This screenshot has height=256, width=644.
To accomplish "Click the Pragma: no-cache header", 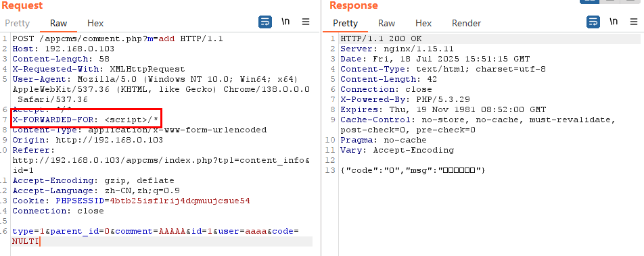I will (x=383, y=140).
